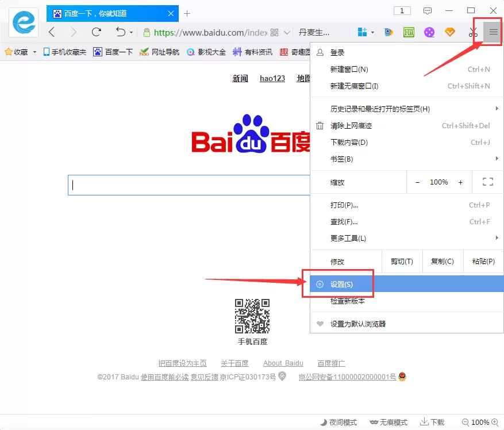Click the 把百度设为主页 link

pos(182,363)
